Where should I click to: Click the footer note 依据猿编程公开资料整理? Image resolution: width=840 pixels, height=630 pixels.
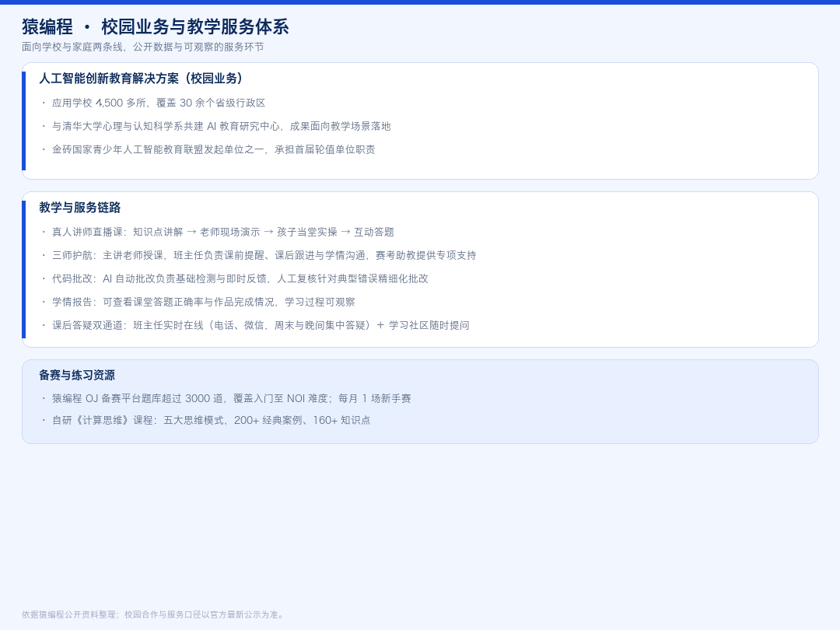(x=154, y=614)
